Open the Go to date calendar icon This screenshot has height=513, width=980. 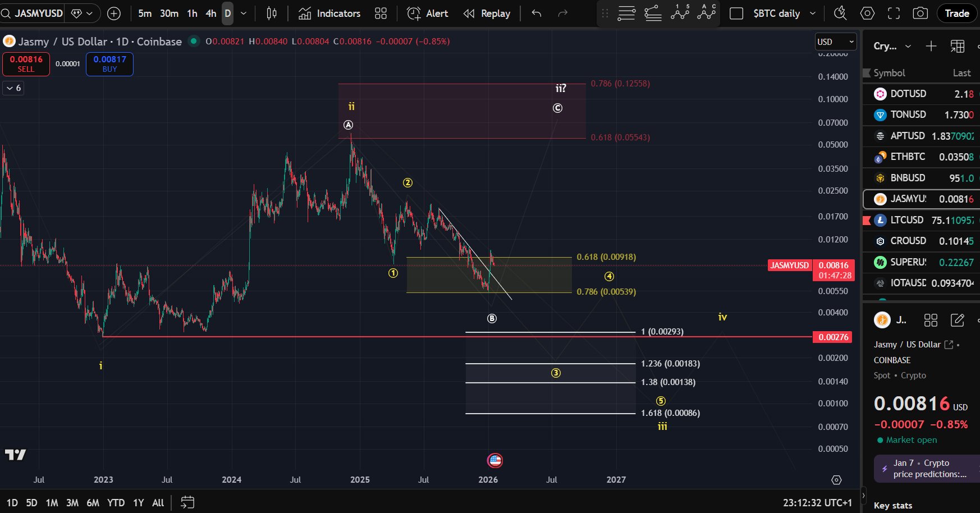coord(187,502)
